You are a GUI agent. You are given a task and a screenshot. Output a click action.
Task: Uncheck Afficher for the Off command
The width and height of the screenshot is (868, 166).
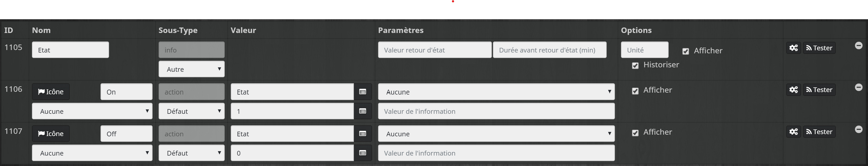click(x=635, y=133)
